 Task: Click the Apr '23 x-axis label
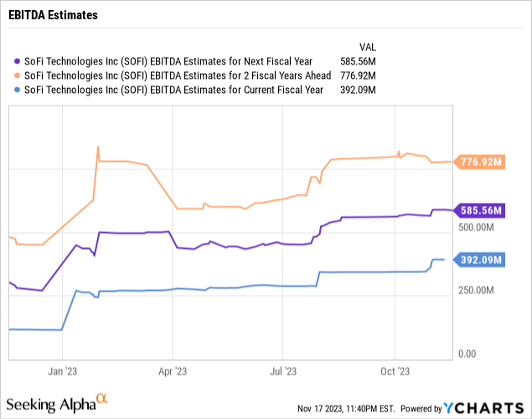(172, 369)
